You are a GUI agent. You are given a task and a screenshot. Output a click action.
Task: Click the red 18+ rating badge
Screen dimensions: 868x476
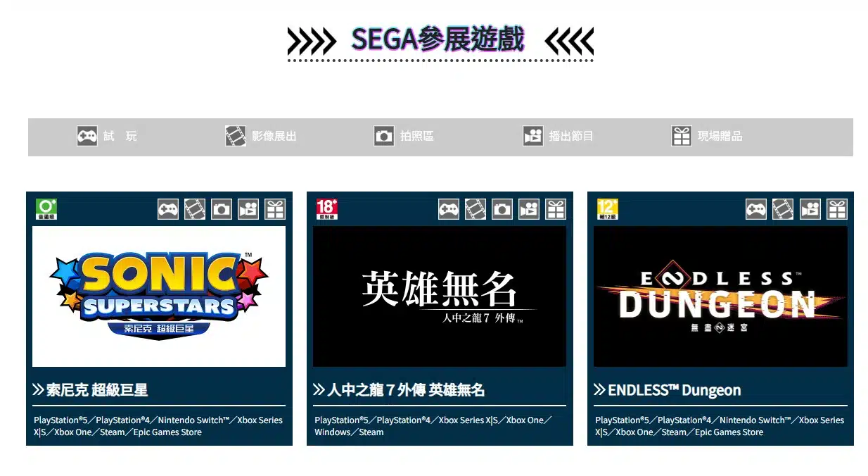(327, 209)
